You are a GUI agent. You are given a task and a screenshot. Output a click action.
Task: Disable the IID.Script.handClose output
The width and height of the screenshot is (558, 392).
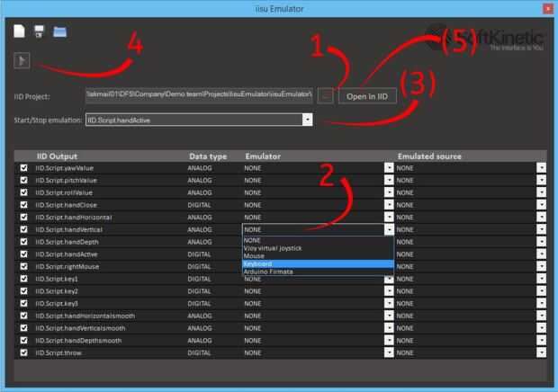[23, 205]
